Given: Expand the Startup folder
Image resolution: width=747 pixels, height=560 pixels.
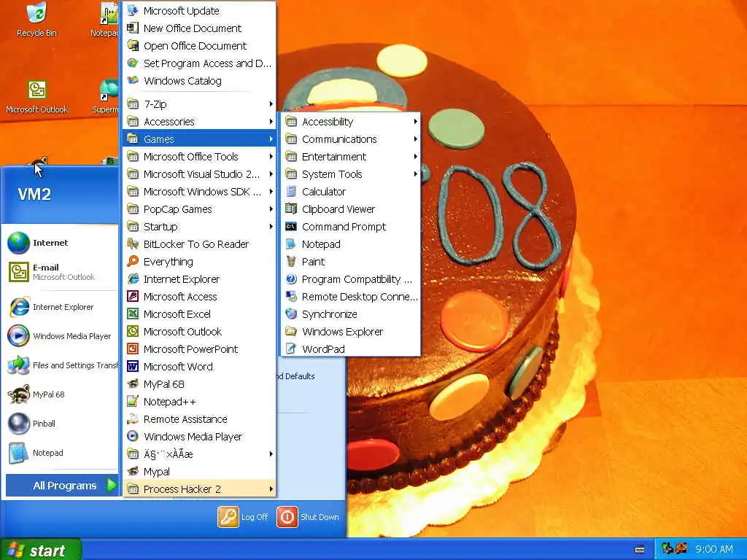Looking at the screenshot, I should pyautogui.click(x=200, y=227).
